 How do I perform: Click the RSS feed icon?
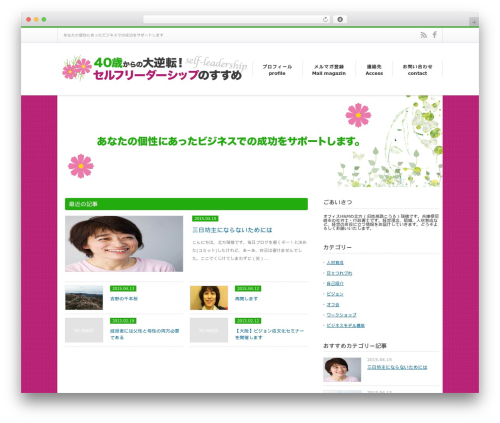pyautogui.click(x=423, y=35)
